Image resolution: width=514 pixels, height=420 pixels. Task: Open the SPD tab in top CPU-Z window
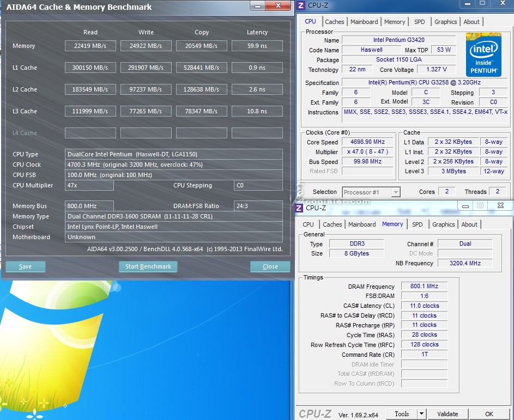[x=419, y=22]
